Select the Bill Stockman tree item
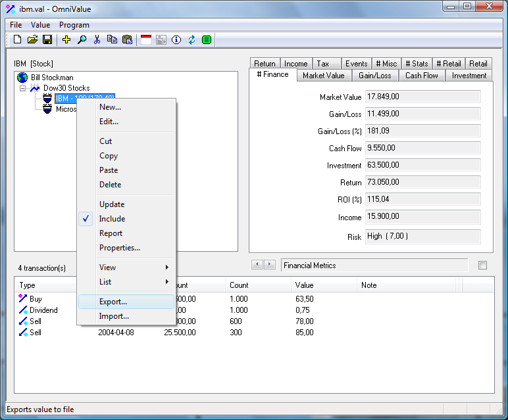 click(x=52, y=78)
